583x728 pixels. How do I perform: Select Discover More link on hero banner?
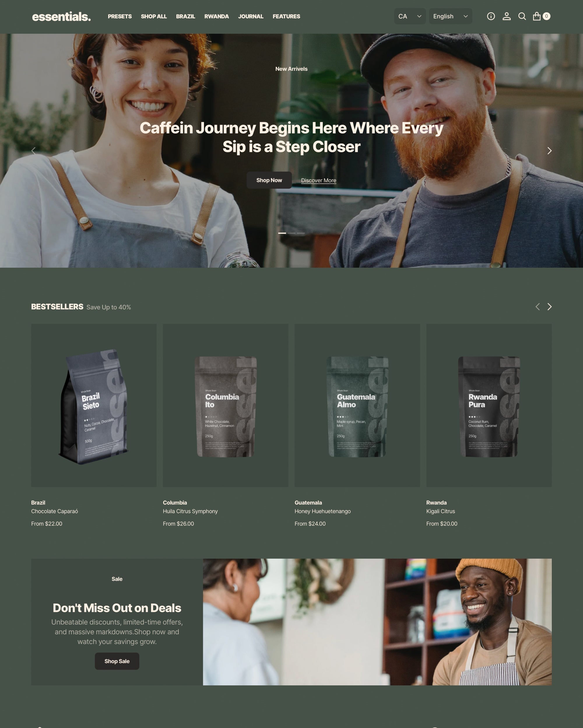pyautogui.click(x=318, y=180)
